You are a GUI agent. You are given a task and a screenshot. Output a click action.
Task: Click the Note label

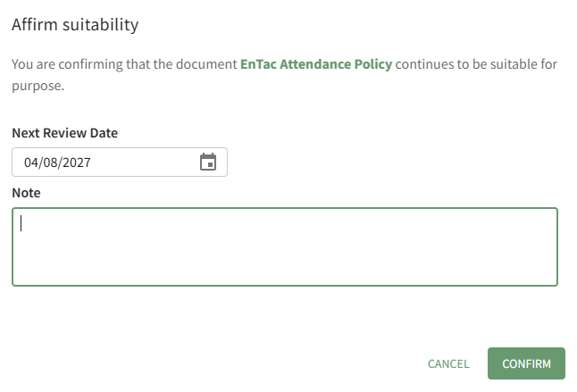[27, 192]
